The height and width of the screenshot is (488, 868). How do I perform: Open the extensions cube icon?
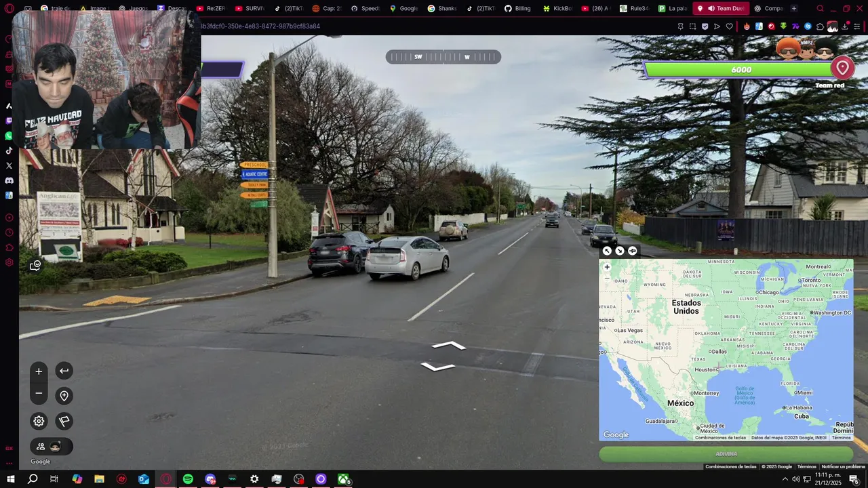(x=820, y=26)
